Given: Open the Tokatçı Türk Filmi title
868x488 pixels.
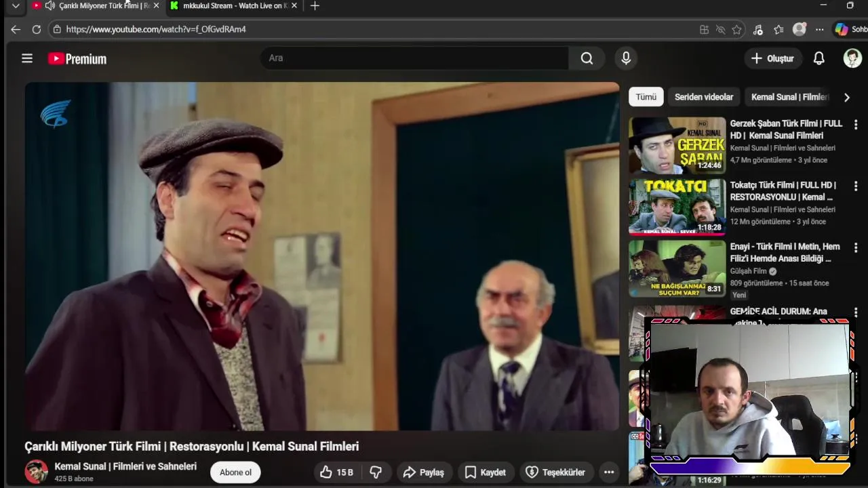Looking at the screenshot, I should [783, 191].
